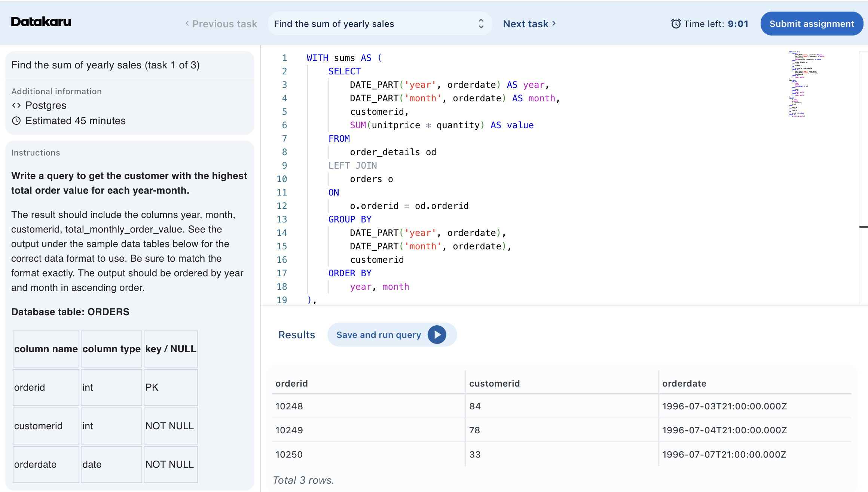Click the 'date' type cell in schema table
Viewport: 868px width, 492px height.
(x=111, y=464)
